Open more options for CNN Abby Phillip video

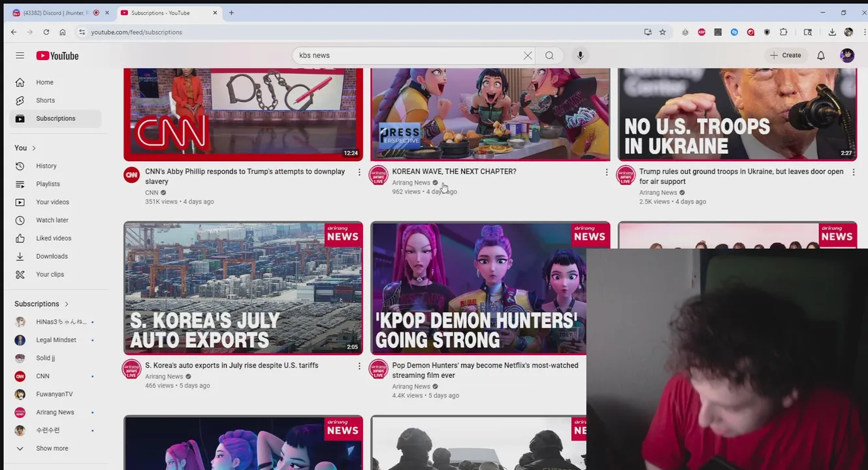click(x=359, y=172)
